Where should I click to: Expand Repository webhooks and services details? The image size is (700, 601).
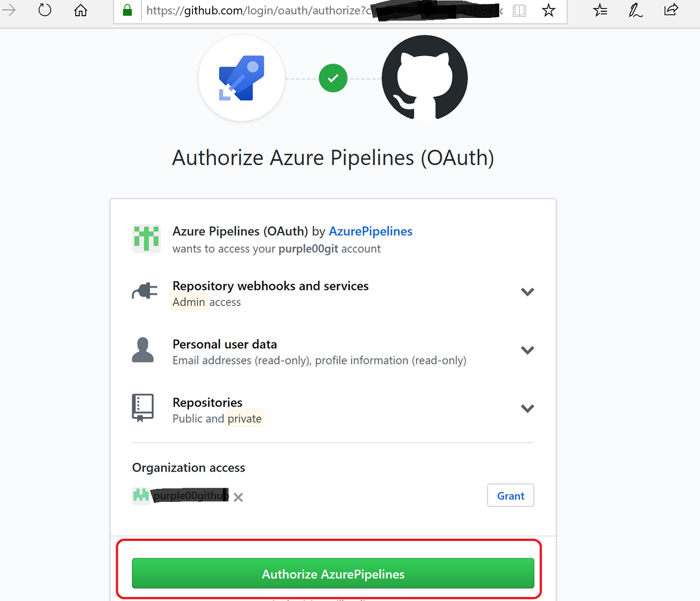coord(527,292)
